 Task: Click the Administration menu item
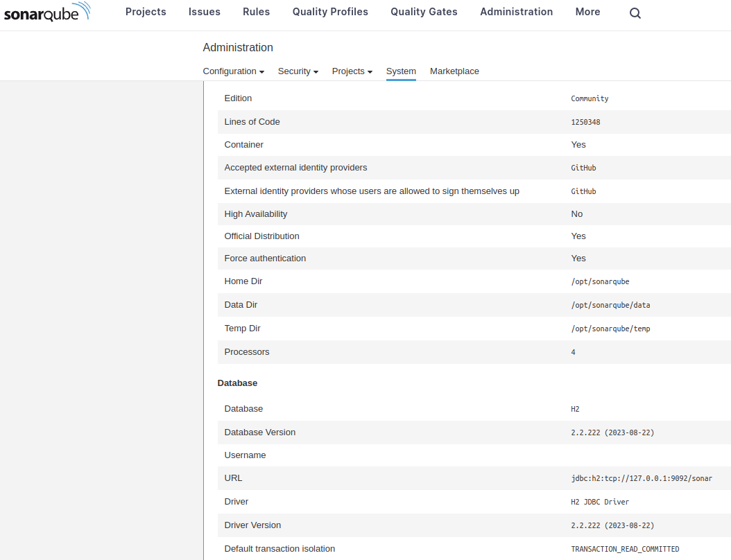(x=516, y=12)
